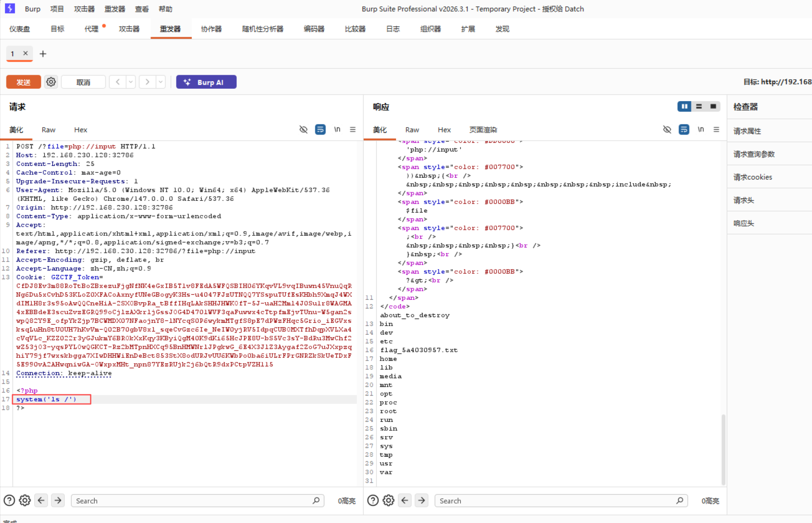Open the forward-history dropdown arrow
The width and height of the screenshot is (812, 523).
(160, 82)
